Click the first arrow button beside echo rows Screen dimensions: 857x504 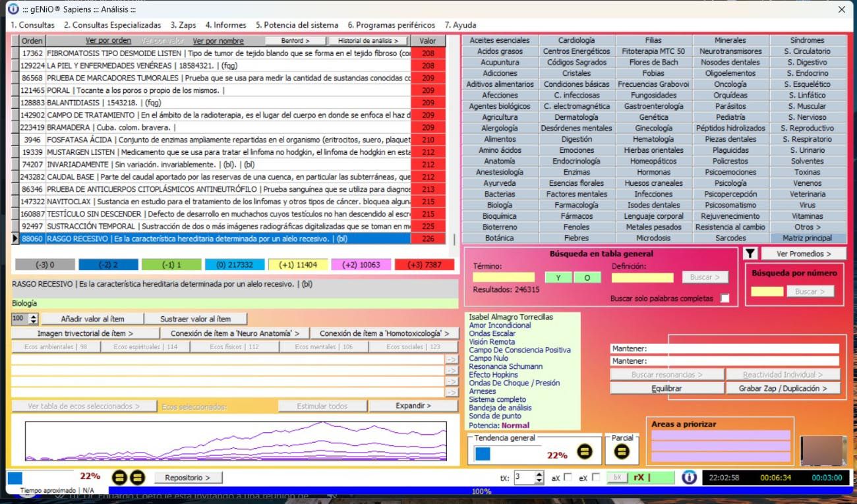pyautogui.click(x=451, y=360)
